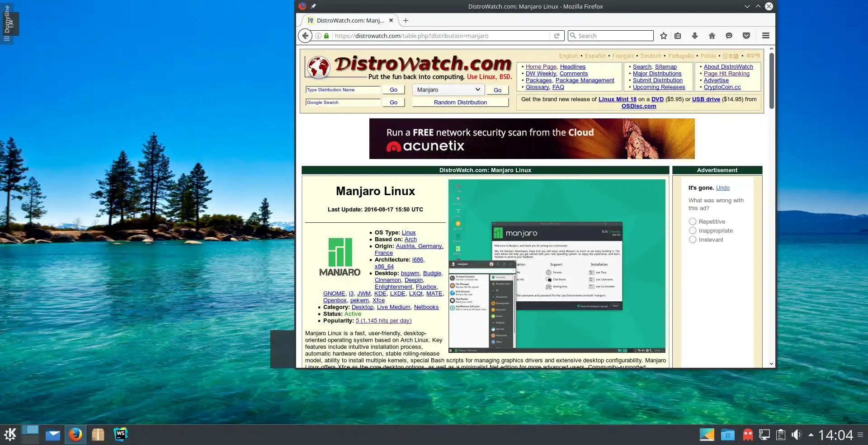The height and width of the screenshot is (445, 868).
Task: Open the Headlines menu link
Action: pos(573,67)
